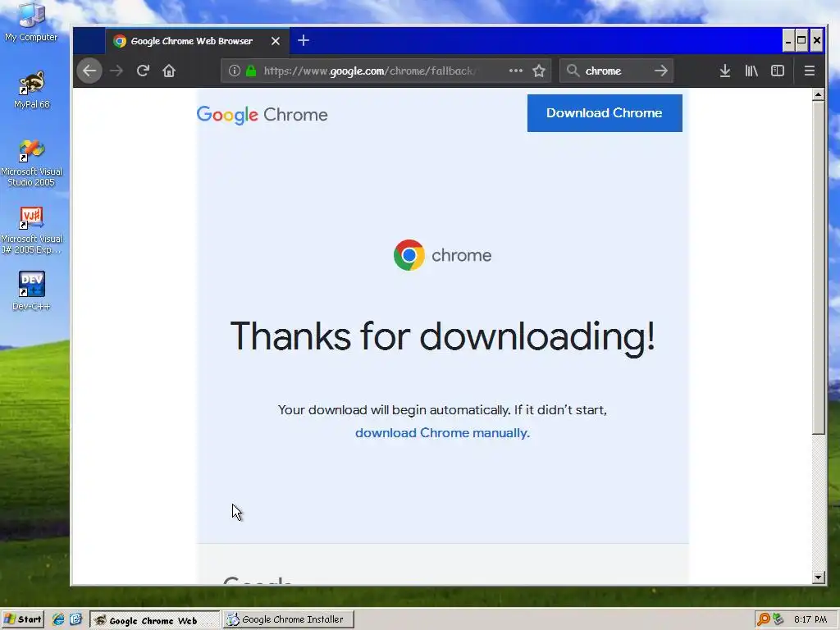Click the page scrollbar up arrow

[x=818, y=95]
